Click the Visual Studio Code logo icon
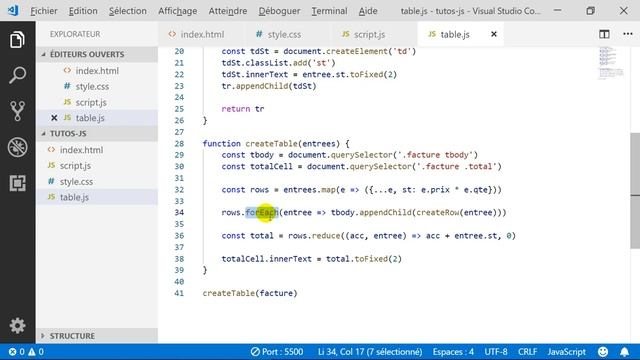Screen dimensions: 640x360 coord(13,10)
